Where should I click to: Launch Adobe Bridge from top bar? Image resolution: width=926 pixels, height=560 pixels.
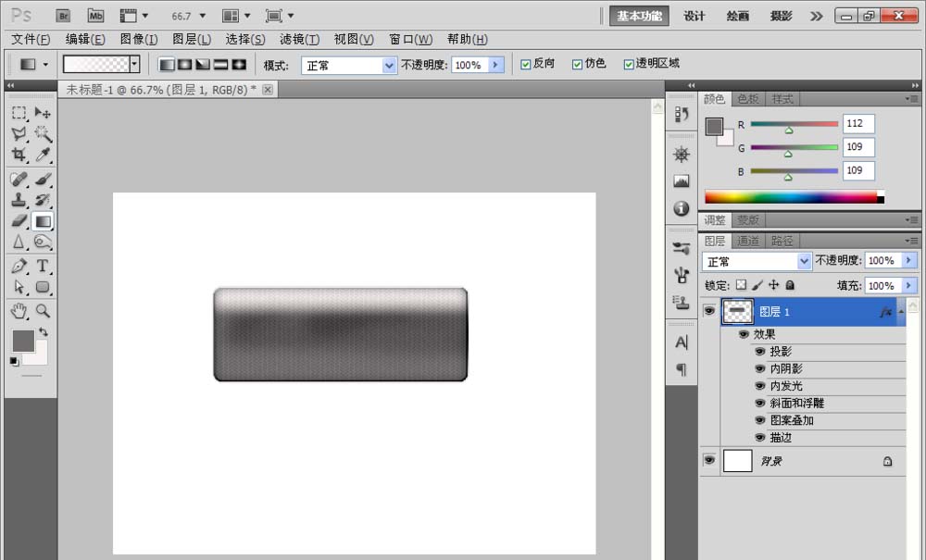click(x=63, y=16)
